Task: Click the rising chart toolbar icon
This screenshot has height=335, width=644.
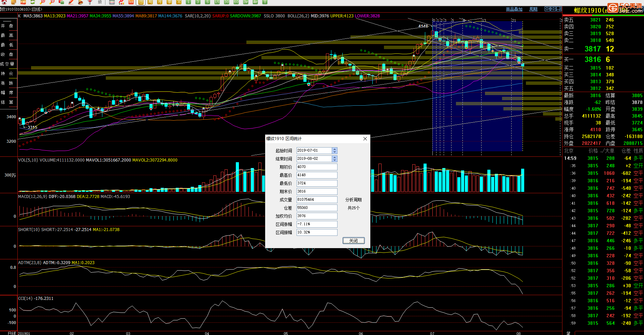Action: [121, 2]
